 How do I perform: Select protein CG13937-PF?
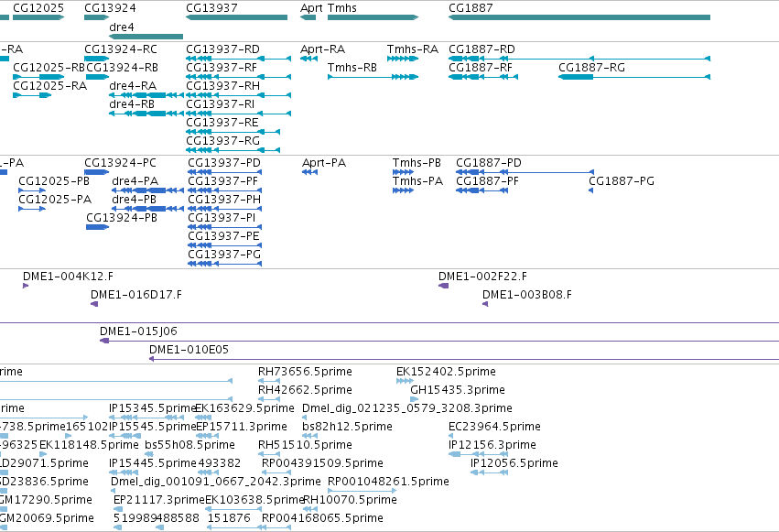pos(225,190)
